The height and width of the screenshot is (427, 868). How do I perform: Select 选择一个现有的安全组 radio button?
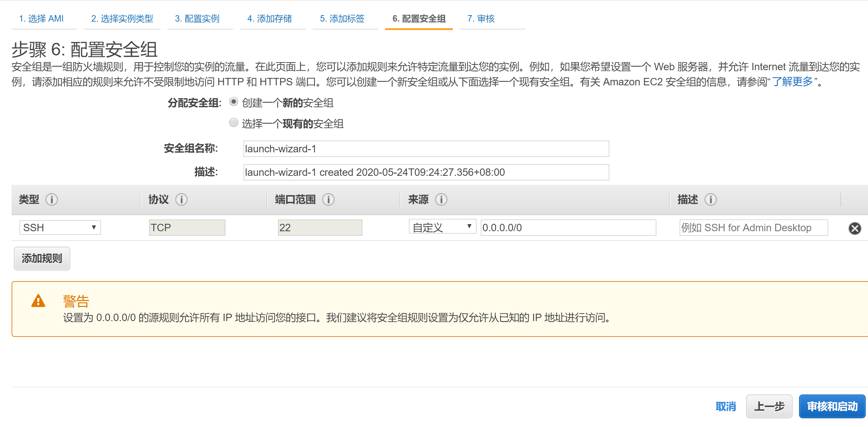[233, 123]
